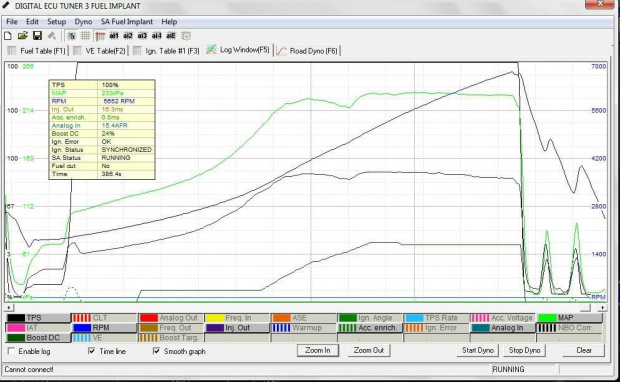Toggle the IAT channel trace
This screenshot has width=620, height=382.
tap(38, 328)
